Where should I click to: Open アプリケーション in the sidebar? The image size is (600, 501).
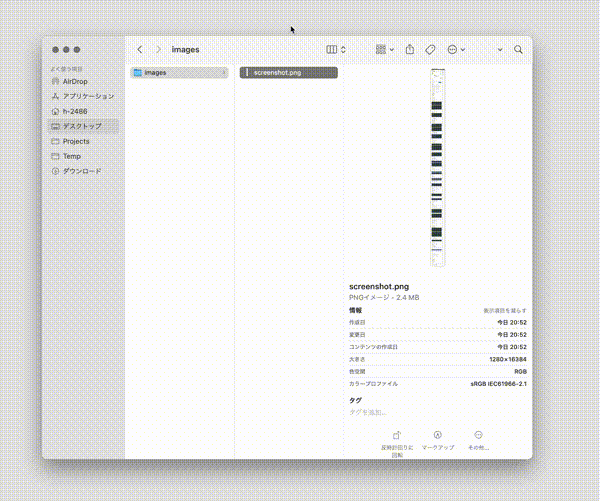[84, 96]
